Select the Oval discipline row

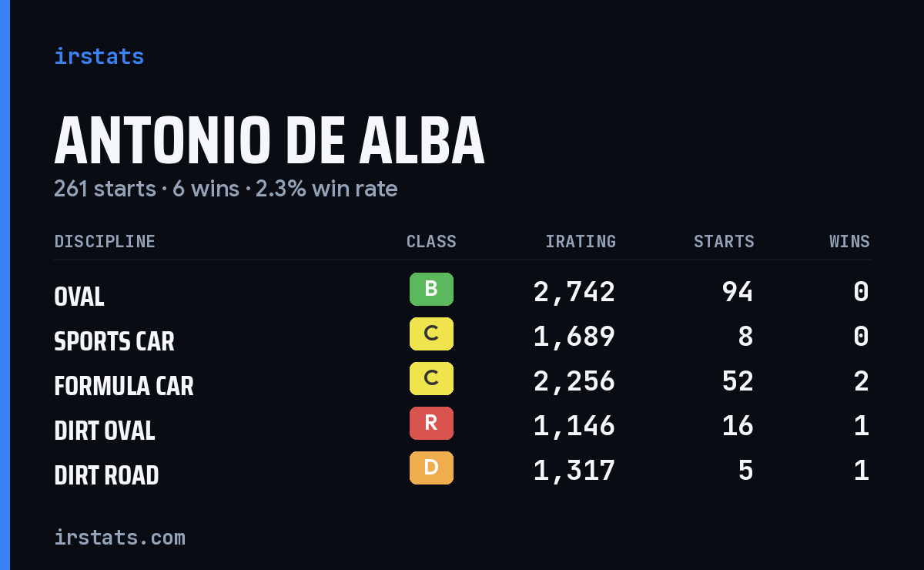click(462, 291)
